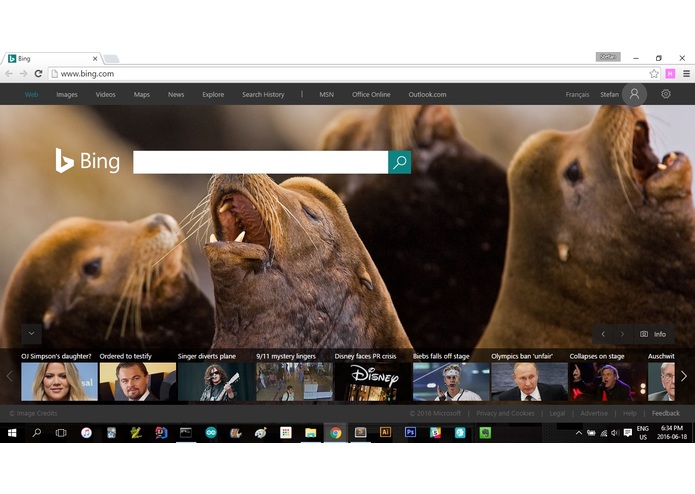Screen dimensions: 695x494
Task: Go to News section
Action: click(176, 94)
